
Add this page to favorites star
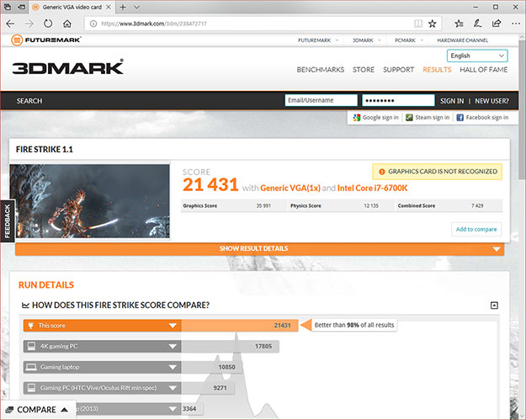[433, 24]
